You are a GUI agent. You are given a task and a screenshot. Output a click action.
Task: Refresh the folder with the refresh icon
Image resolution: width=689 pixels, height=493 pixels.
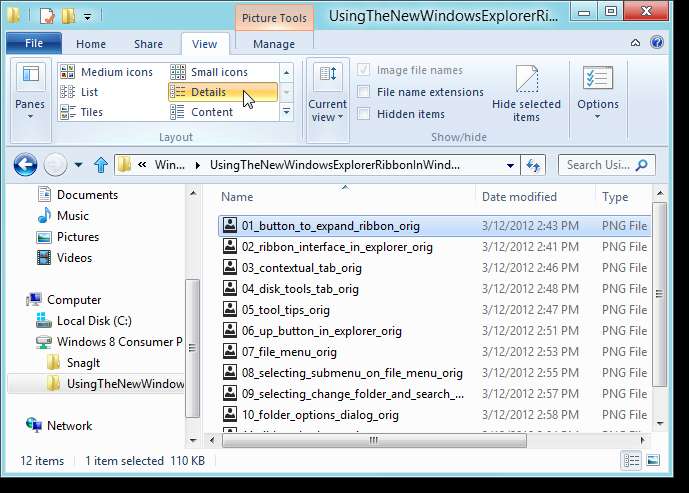[533, 165]
